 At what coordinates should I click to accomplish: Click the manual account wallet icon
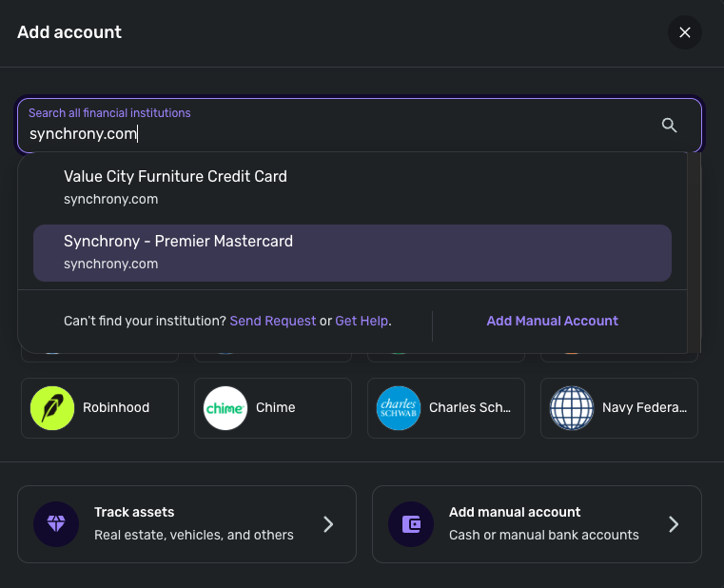point(411,524)
